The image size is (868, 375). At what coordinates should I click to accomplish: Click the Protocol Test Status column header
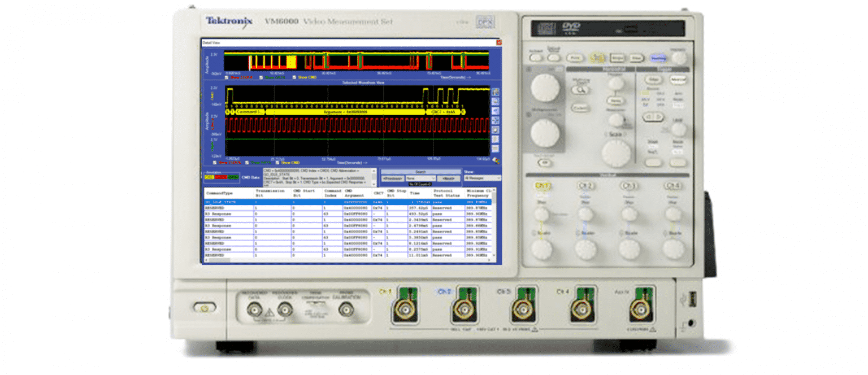(448, 193)
